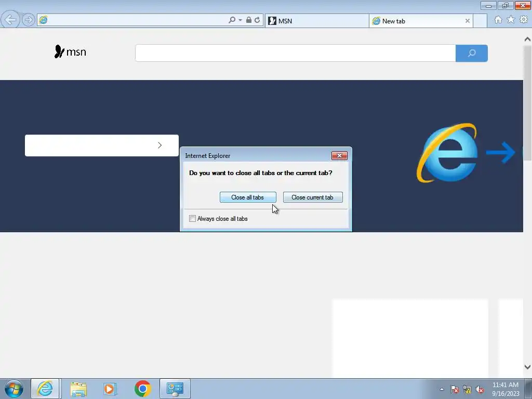Image resolution: width=532 pixels, height=399 pixels.
Task: Show hidden tray icons arrow
Action: [x=442, y=390]
